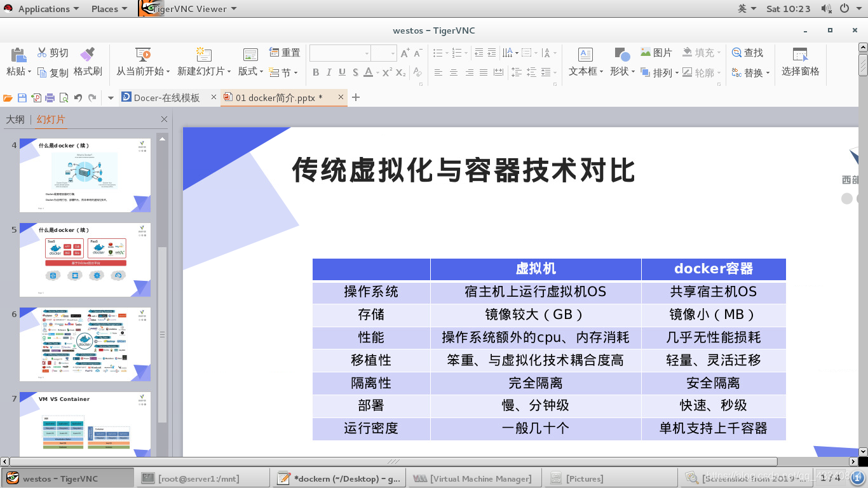Toggle center text alignment
868x488 pixels.
tap(454, 72)
